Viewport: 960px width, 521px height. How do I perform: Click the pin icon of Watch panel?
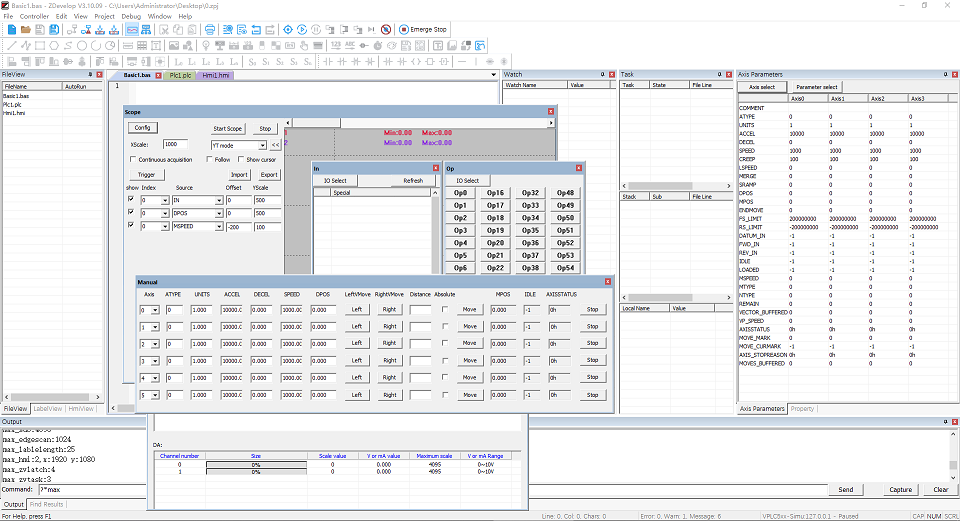602,74
